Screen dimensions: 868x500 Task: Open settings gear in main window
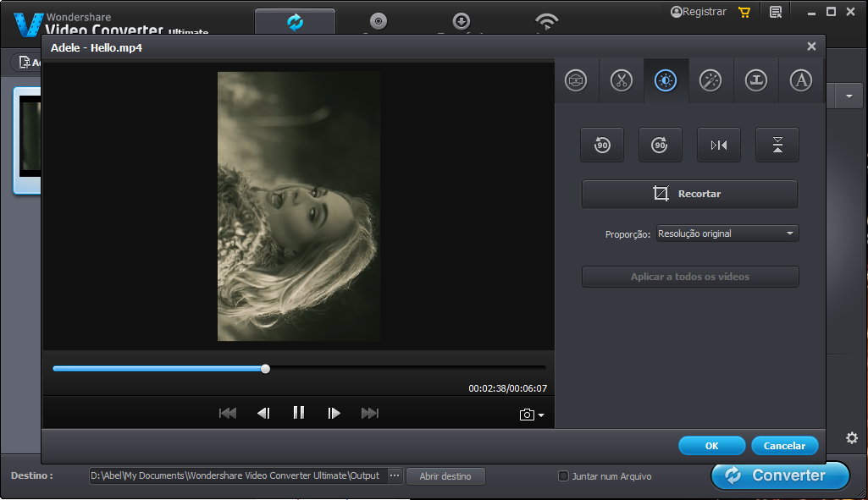852,438
